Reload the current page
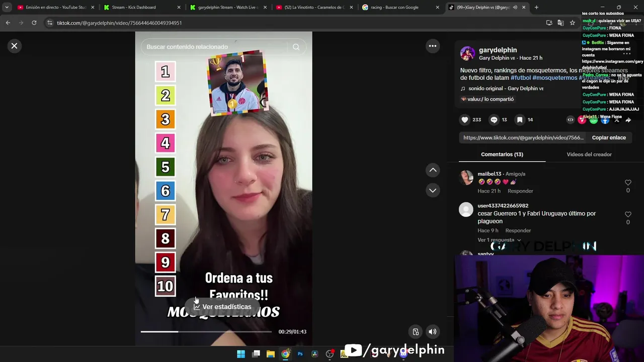Screen dimensions: 644x362 34,23
